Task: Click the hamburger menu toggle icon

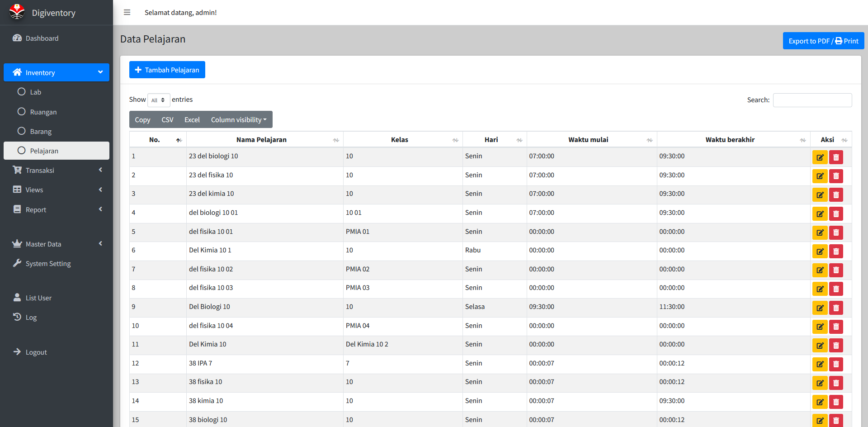Action: point(127,12)
